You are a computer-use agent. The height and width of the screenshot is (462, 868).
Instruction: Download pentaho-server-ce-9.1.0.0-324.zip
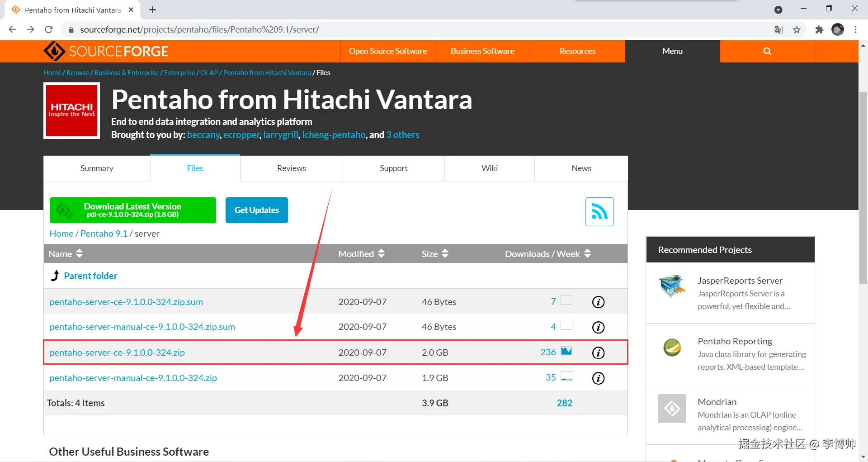click(117, 352)
